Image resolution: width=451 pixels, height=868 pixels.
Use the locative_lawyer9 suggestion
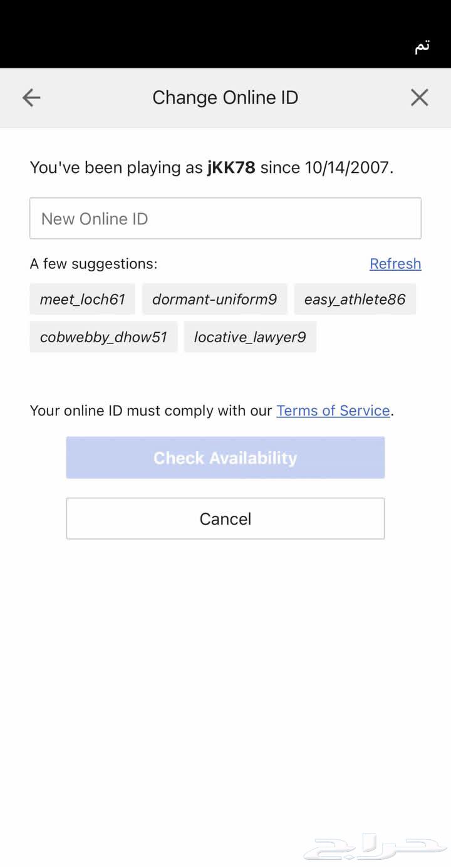(x=250, y=337)
